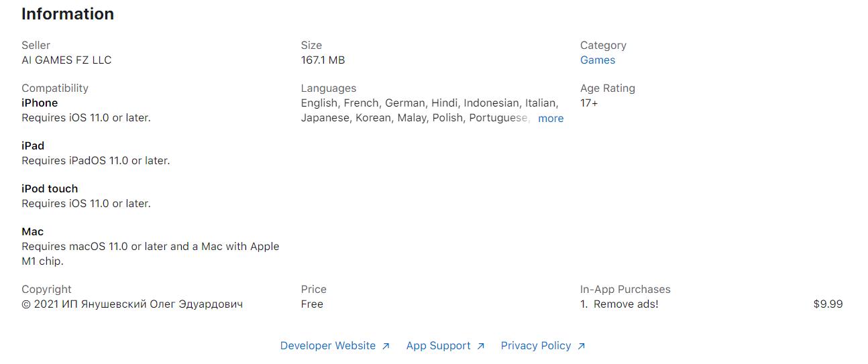This screenshot has width=868, height=364.
Task: Click the Age Rating label
Action: 608,88
